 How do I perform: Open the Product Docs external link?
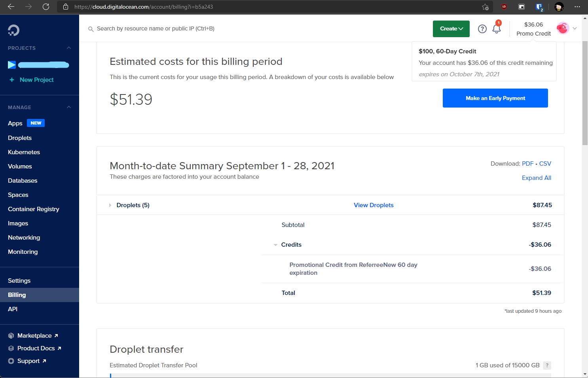(x=39, y=348)
